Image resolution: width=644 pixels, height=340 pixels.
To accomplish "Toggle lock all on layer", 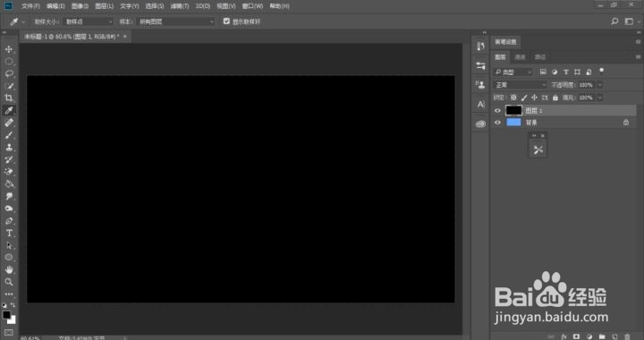I will point(555,98).
